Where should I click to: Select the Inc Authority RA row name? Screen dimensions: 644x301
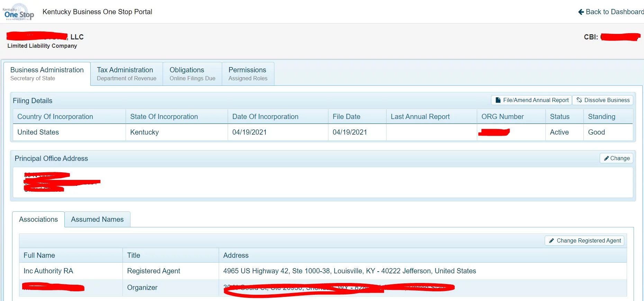point(48,271)
